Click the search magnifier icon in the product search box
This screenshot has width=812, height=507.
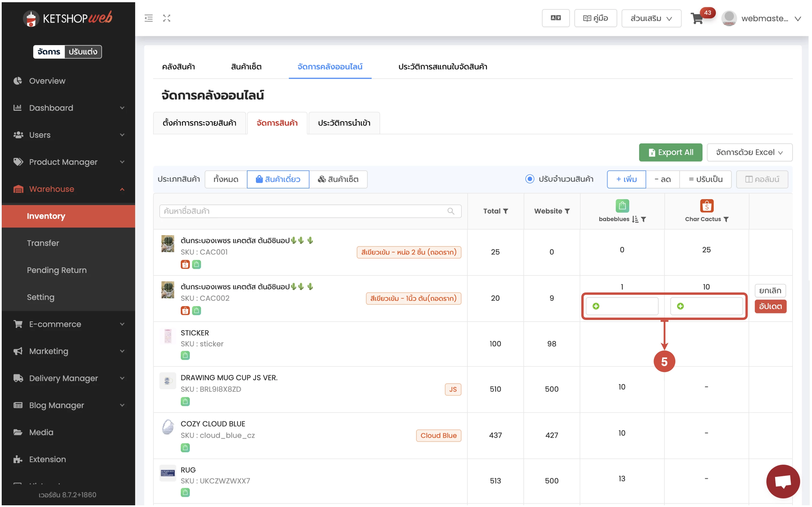coord(451,211)
